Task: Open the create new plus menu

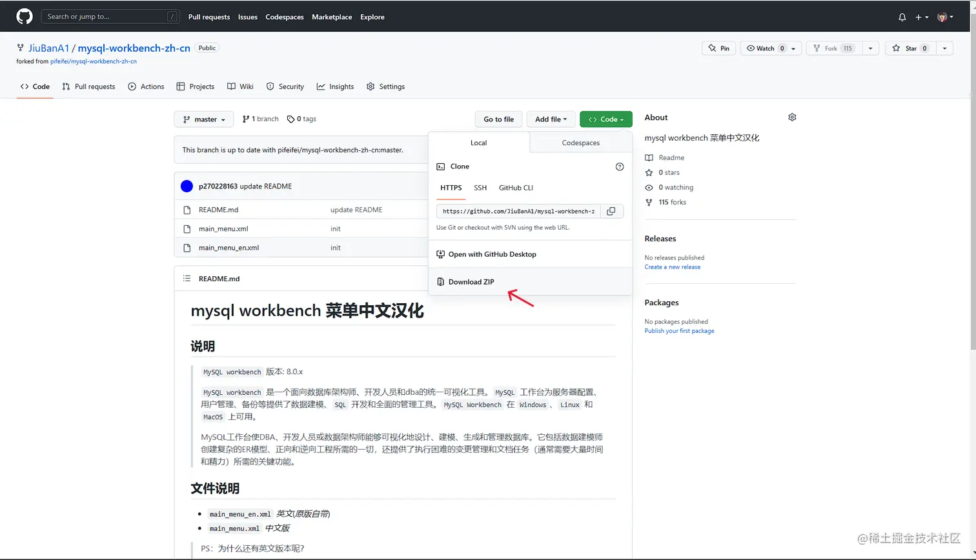Action: click(x=921, y=17)
